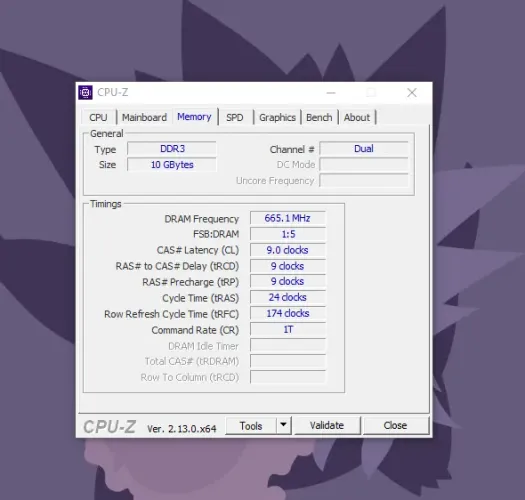
Task: Click the 9.0 clocks CAS latency value
Action: pyautogui.click(x=288, y=250)
